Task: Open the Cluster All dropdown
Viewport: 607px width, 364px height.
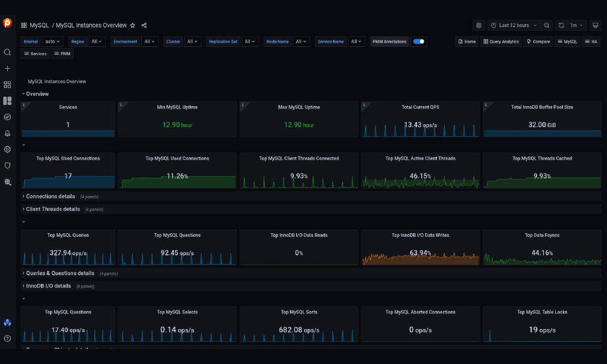Action: tap(192, 42)
